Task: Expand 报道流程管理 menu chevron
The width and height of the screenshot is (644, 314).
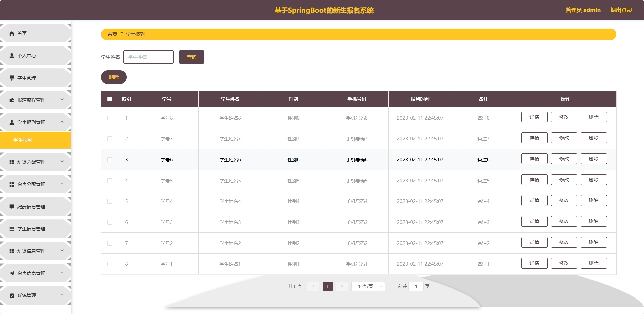Action: click(62, 99)
